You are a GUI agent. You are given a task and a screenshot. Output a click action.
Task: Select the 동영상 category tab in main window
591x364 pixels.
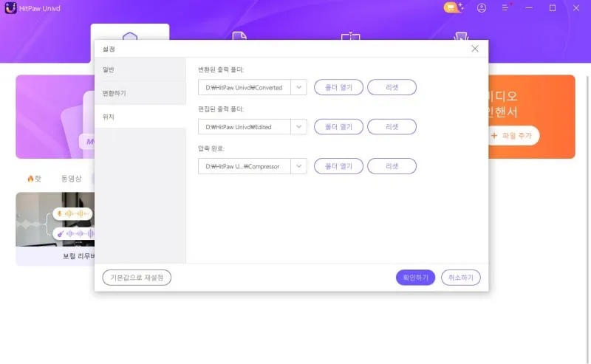tap(71, 179)
